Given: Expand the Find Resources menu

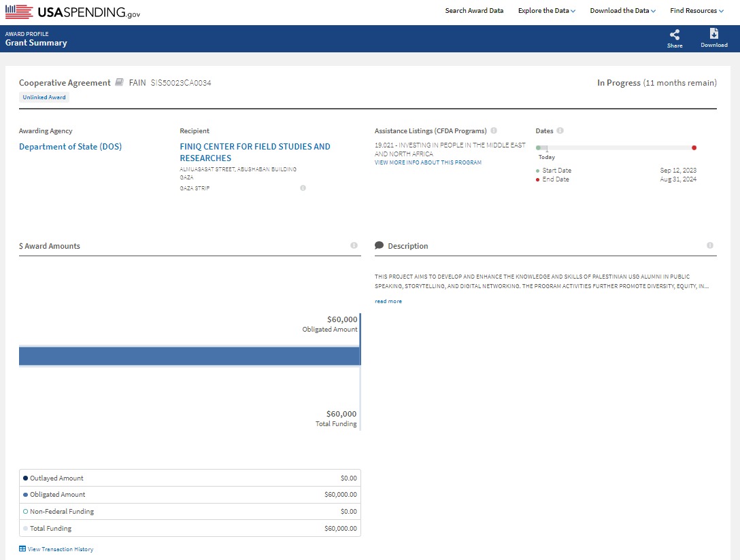Looking at the screenshot, I should [696, 10].
